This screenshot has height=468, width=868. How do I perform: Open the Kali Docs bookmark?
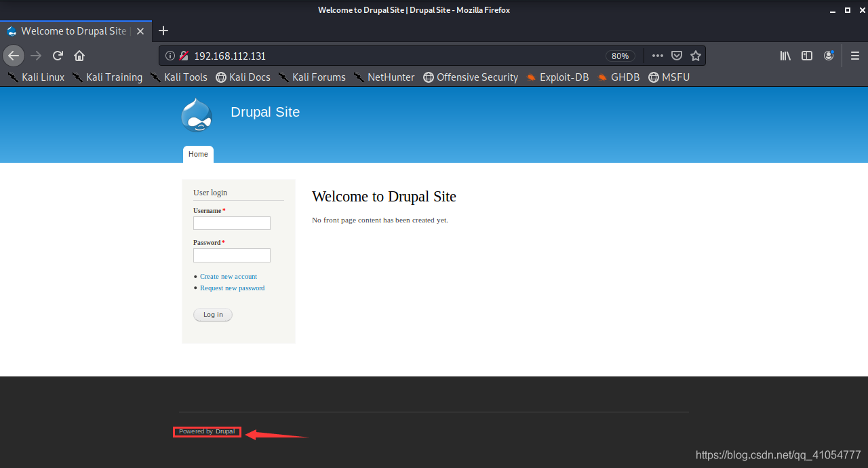[x=243, y=77]
